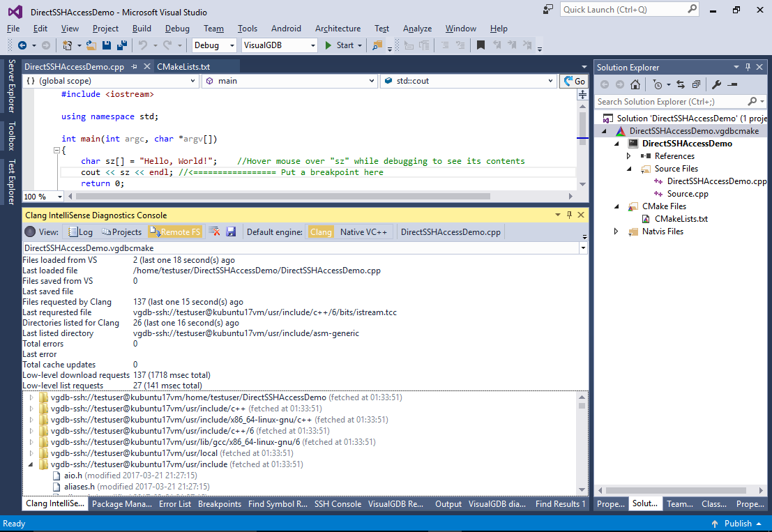Click the Save file icon

click(106, 45)
